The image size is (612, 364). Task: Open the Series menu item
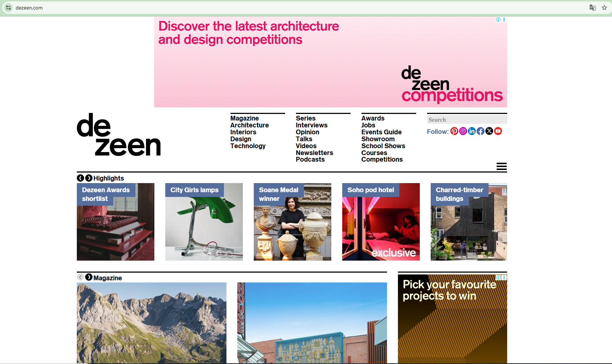click(306, 118)
